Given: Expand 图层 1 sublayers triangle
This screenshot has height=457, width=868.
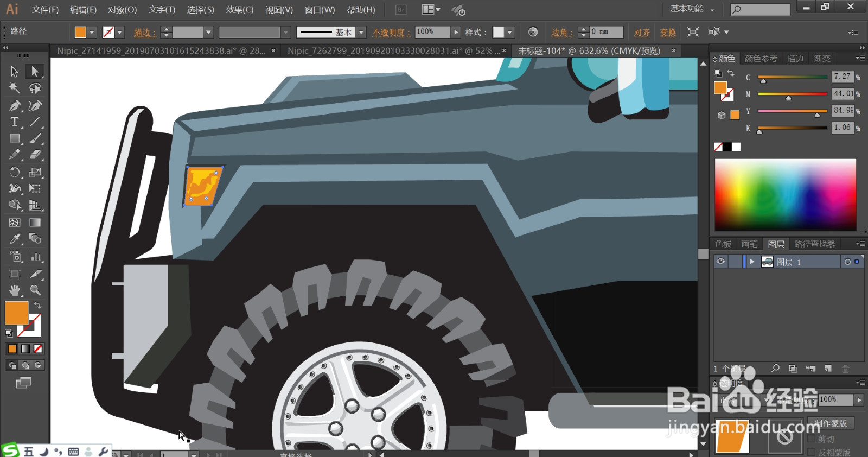Looking at the screenshot, I should click(752, 262).
